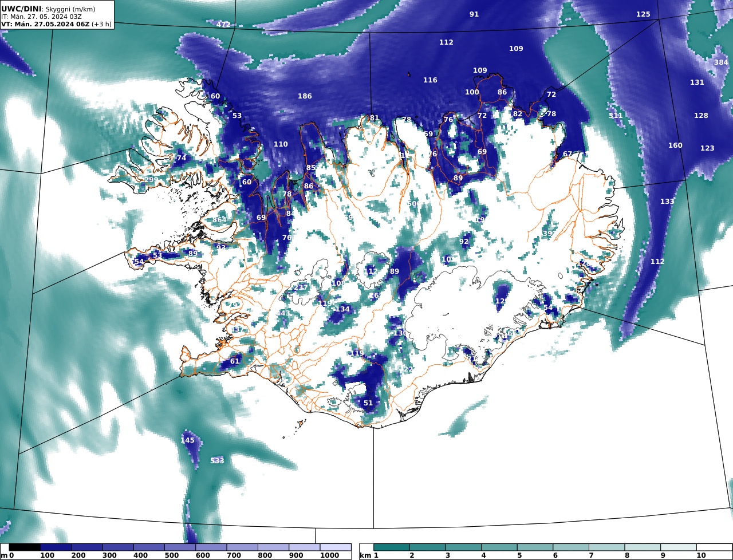
Task: Click the visibility value "82"
Action: tap(518, 114)
